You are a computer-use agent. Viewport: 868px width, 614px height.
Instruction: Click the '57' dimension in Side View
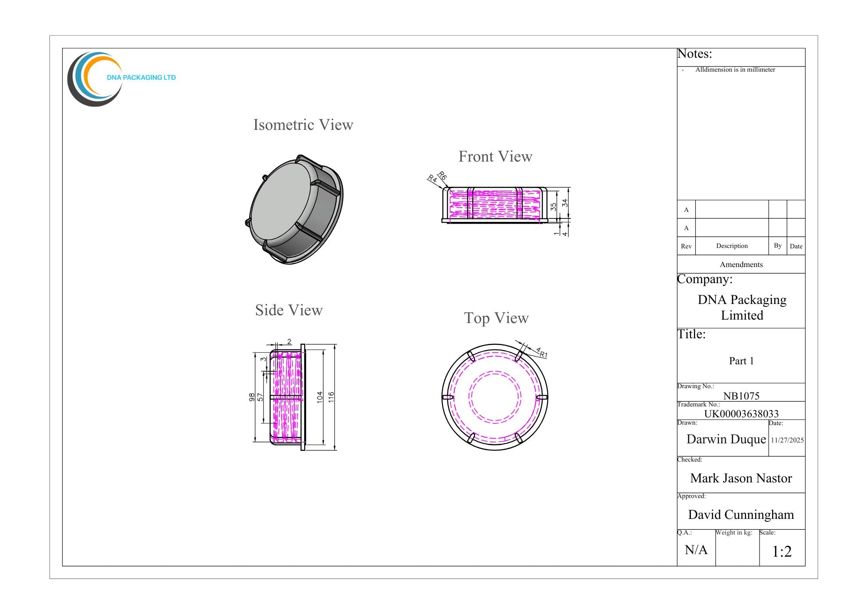(260, 397)
